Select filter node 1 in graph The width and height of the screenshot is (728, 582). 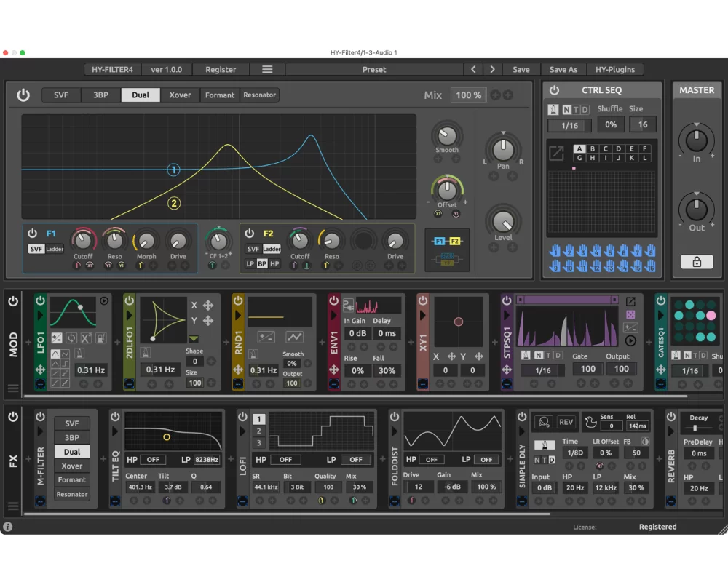(174, 170)
